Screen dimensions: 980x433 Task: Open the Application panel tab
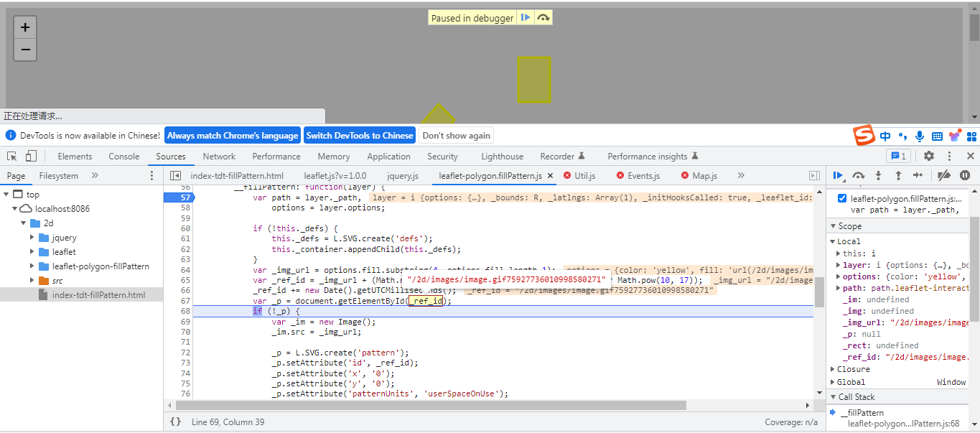tap(388, 156)
